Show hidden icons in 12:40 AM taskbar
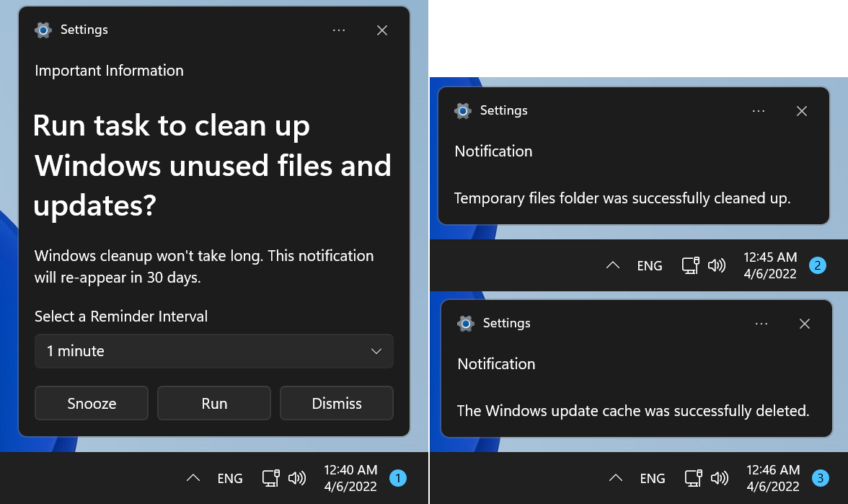Screen dimensions: 848x504 pos(193,478)
